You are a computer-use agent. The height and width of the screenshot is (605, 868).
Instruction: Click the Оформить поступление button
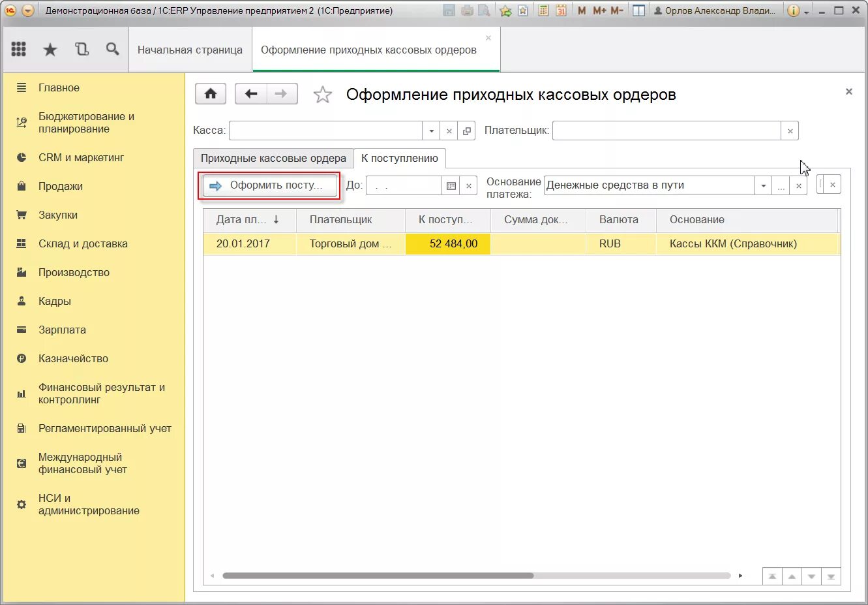(269, 185)
